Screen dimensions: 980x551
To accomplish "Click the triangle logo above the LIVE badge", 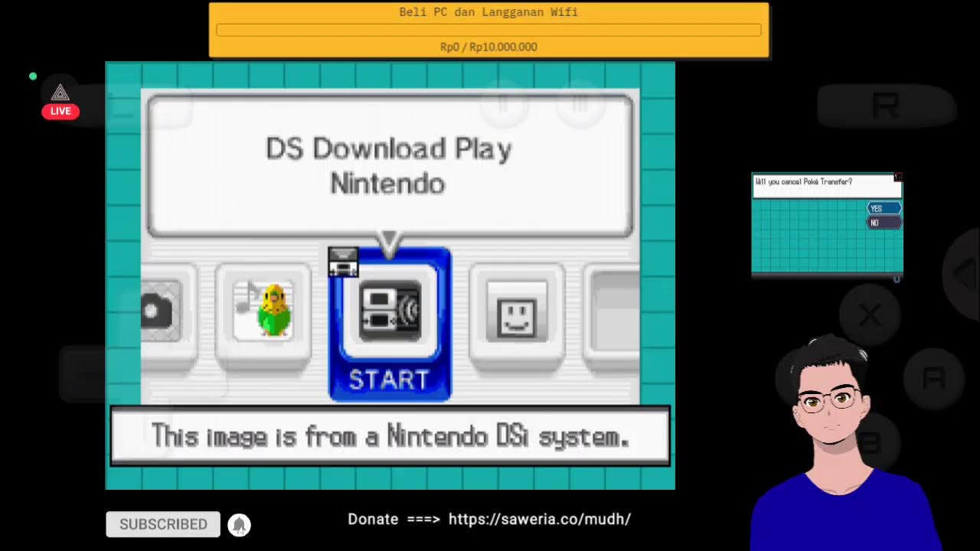I will (60, 93).
